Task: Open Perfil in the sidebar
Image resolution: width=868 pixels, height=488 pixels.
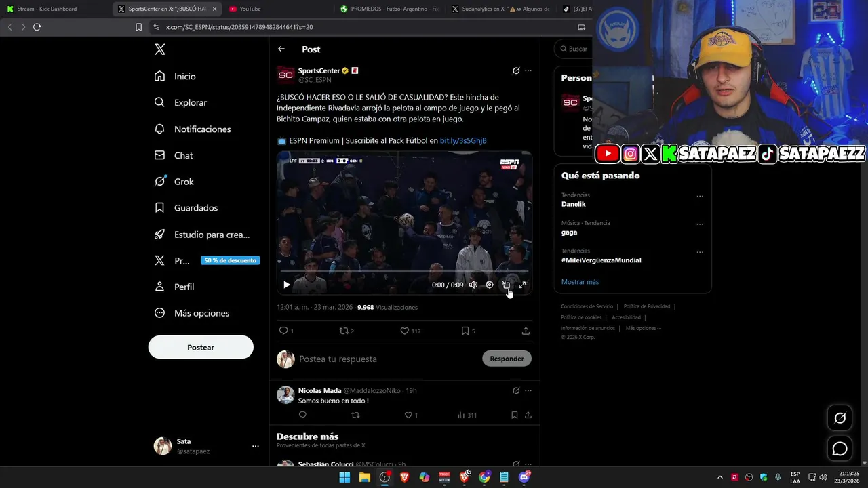Action: coord(174,287)
